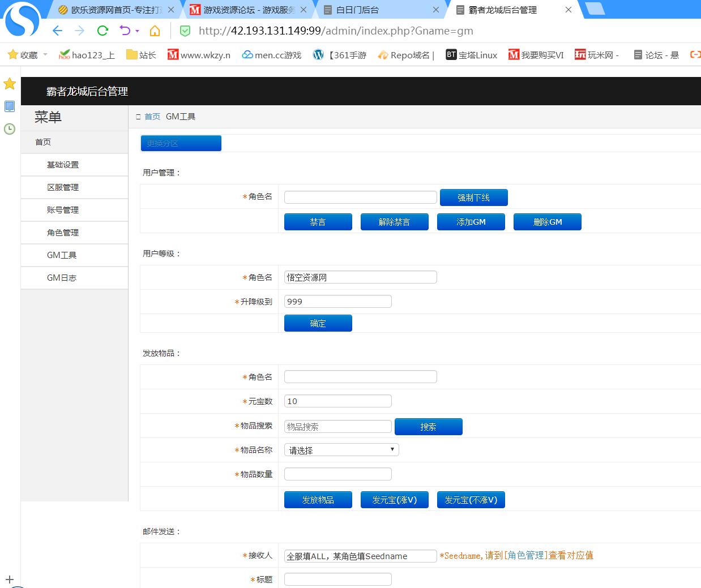Screen dimensions: 701x588
Task: Open favorites star in left sidebar
Action: tap(10, 84)
